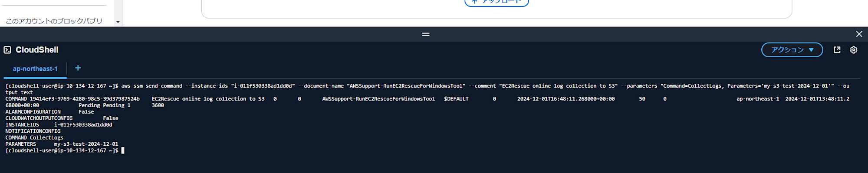Screen dimensions: 868x173
Task: Click the PARAMETERS my-s3-test-2024-12-01 output line
Action: click(62, 144)
